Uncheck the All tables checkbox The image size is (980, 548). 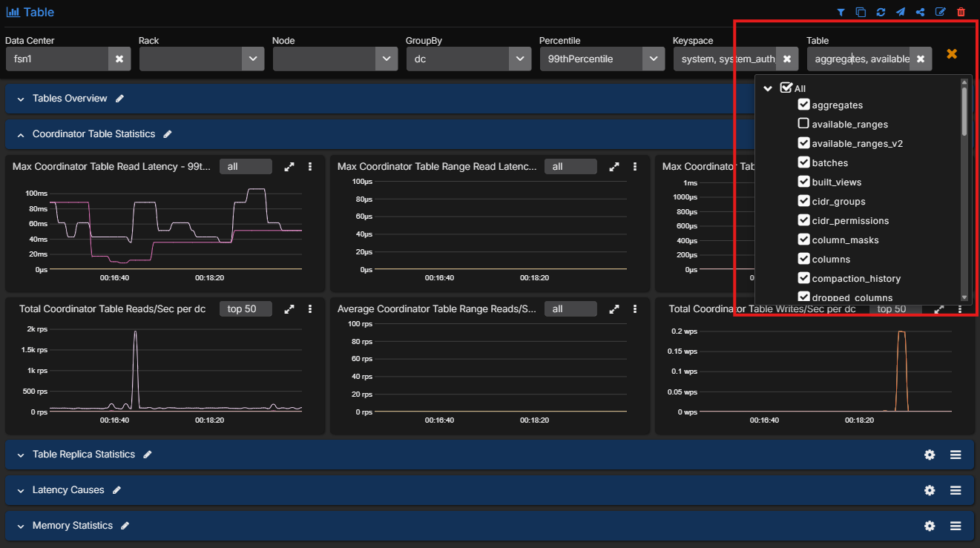coord(787,87)
